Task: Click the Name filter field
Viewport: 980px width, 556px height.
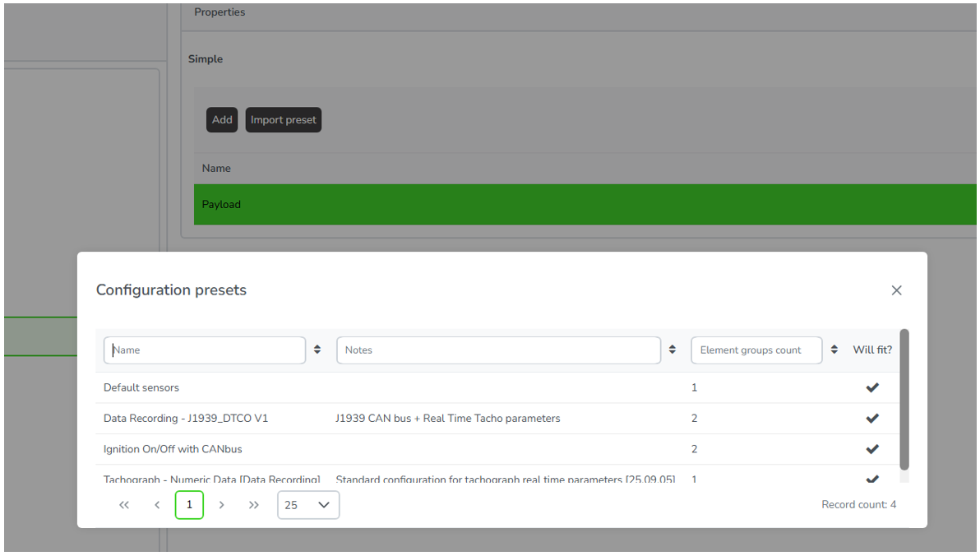Action: (205, 350)
